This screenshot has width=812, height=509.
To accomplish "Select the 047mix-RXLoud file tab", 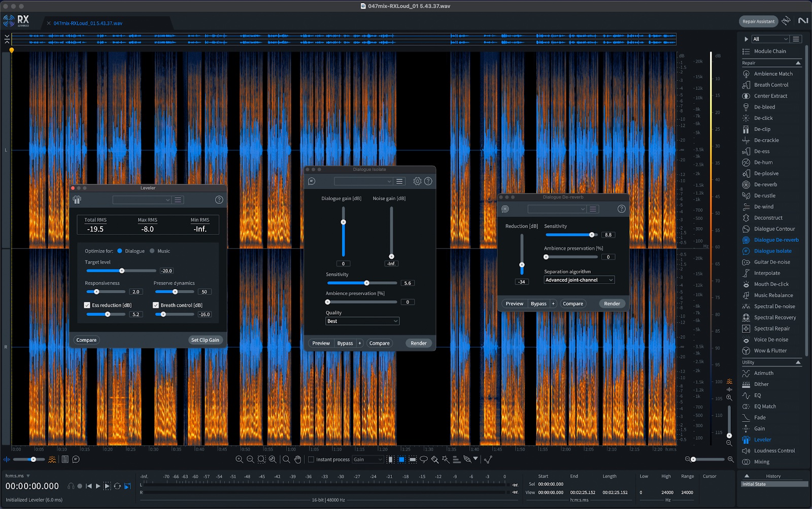I will [88, 23].
